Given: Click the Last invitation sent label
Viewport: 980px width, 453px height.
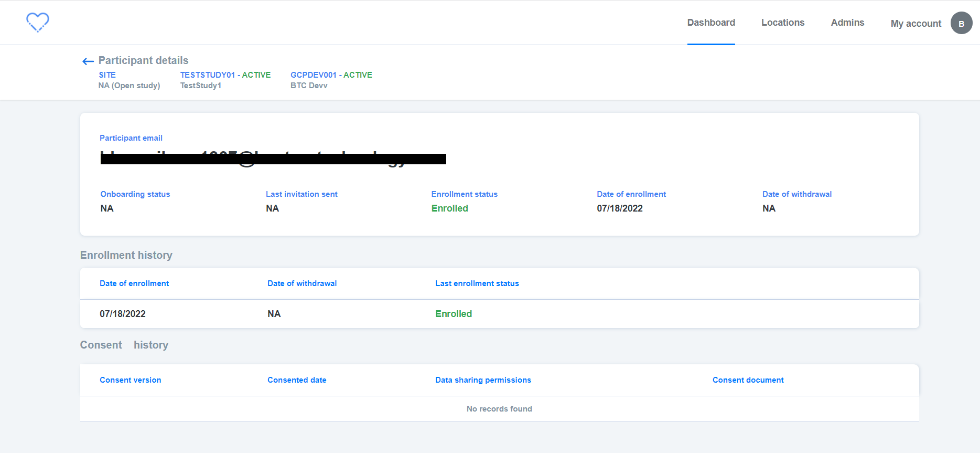Looking at the screenshot, I should [x=301, y=194].
